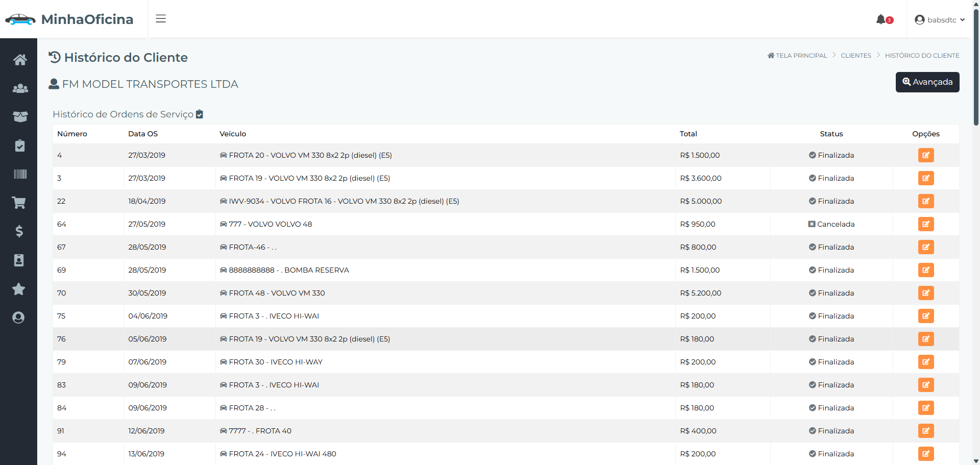
Task: Click scrollbar down arrow
Action: [x=976, y=461]
